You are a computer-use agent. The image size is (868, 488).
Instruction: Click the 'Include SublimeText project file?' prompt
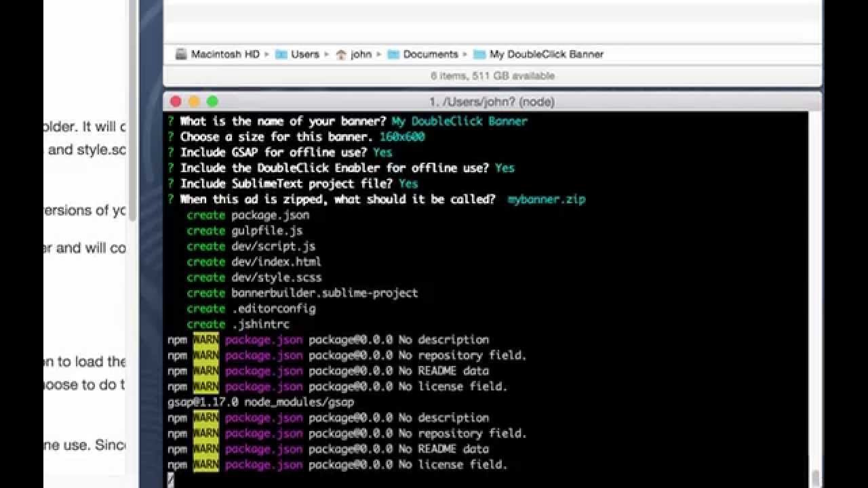[287, 184]
